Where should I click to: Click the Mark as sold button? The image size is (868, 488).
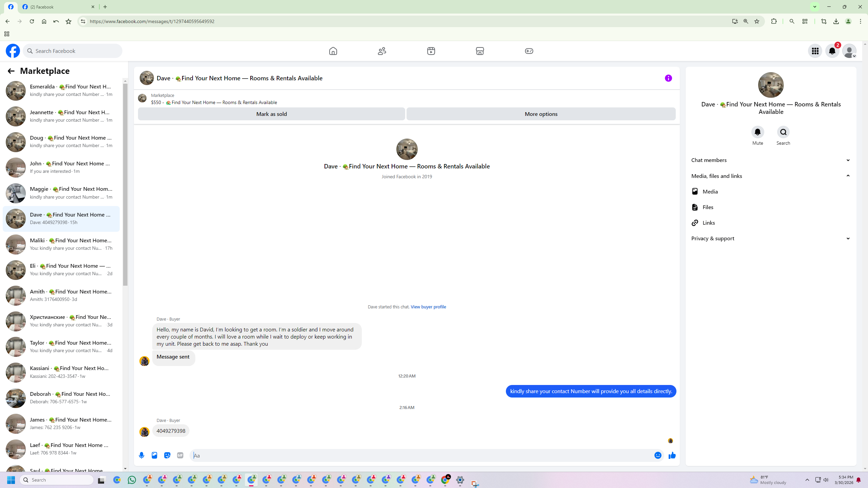pyautogui.click(x=271, y=114)
